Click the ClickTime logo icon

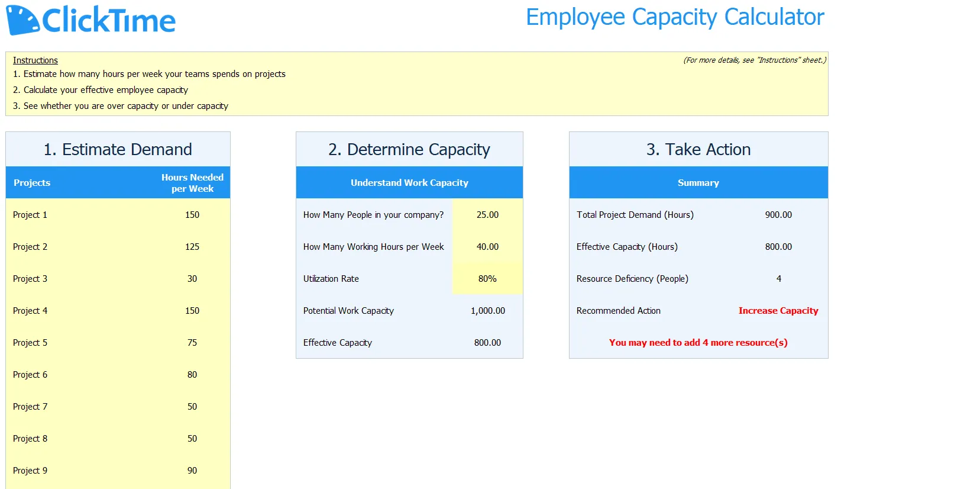tap(22, 20)
